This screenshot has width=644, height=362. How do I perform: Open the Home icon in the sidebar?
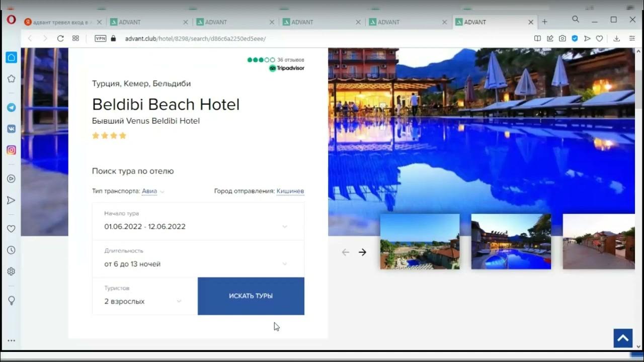[x=11, y=57]
